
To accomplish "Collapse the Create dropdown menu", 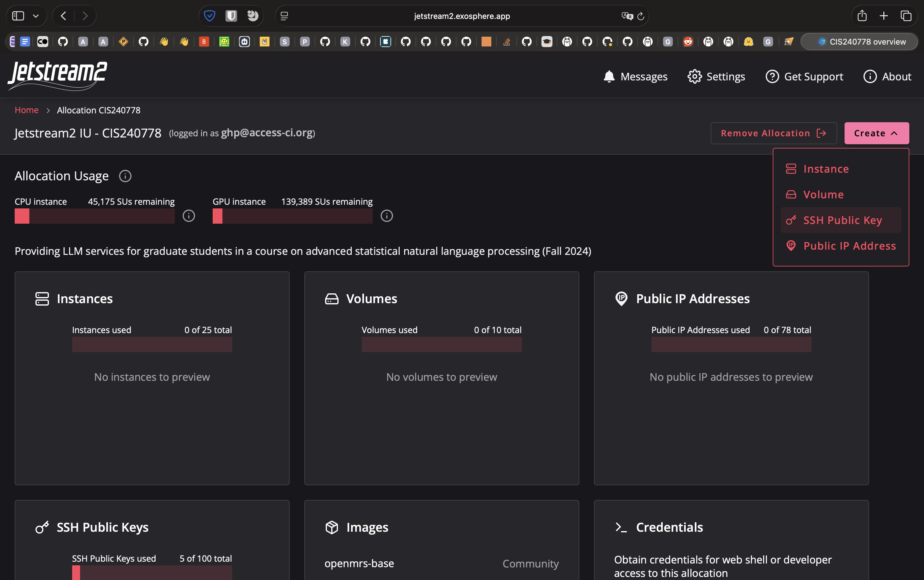I will click(876, 133).
